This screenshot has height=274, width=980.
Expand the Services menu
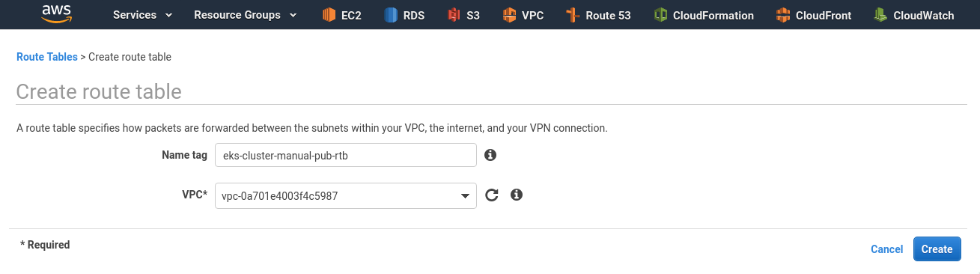[142, 15]
